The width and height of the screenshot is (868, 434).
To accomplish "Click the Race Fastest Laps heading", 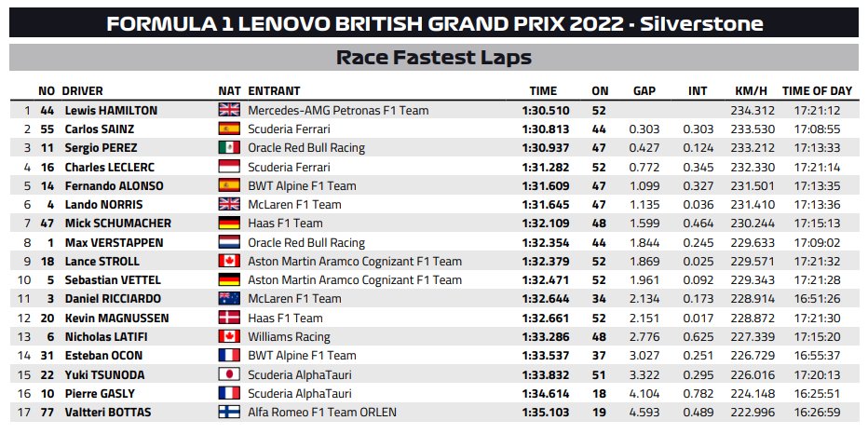I will pyautogui.click(x=434, y=57).
